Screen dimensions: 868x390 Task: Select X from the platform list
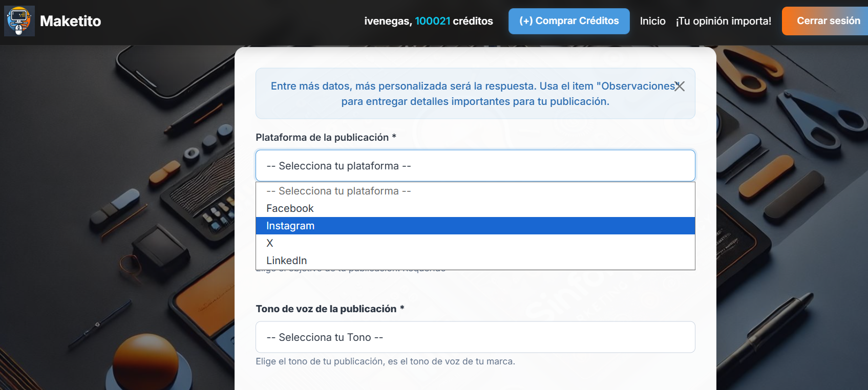[475, 243]
